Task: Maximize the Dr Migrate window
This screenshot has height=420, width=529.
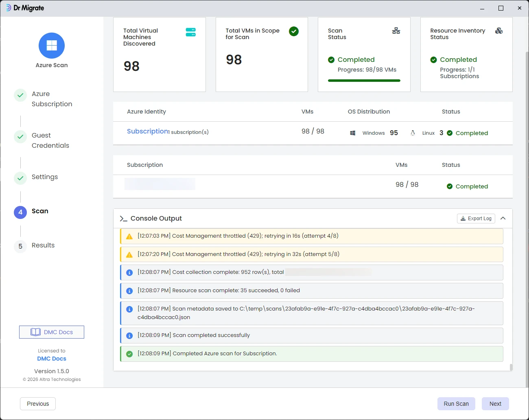Action: click(x=501, y=8)
